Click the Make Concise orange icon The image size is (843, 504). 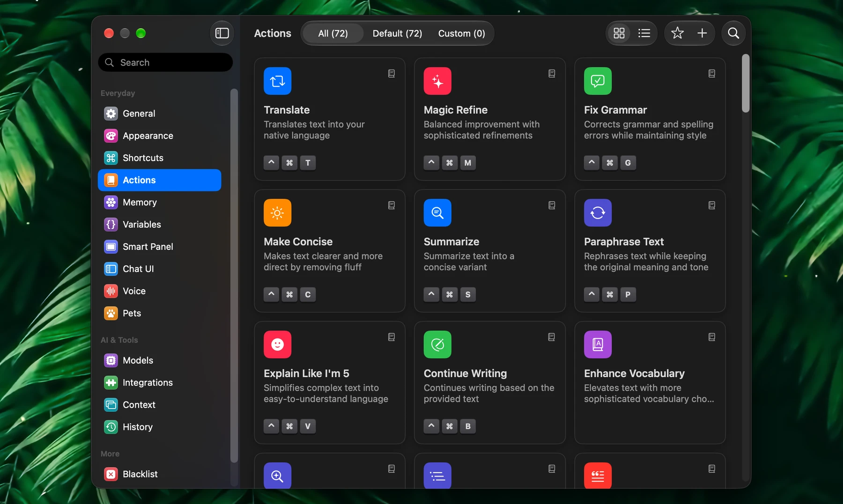[277, 213]
